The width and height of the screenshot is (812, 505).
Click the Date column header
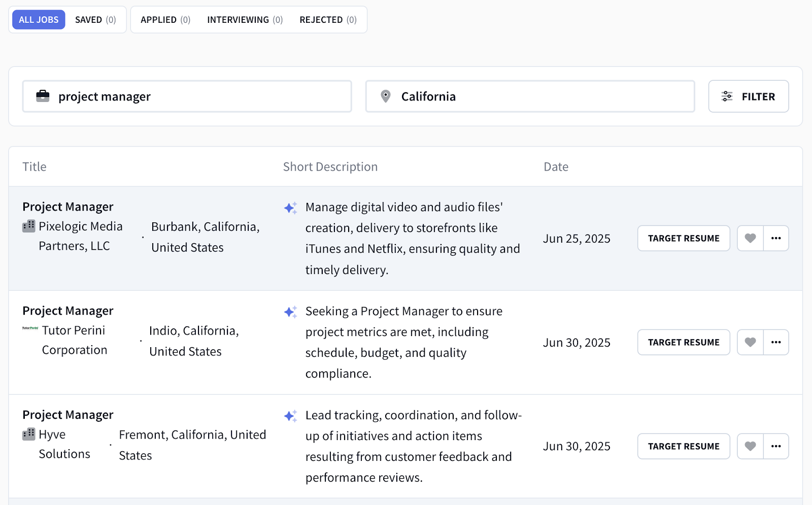(x=556, y=167)
